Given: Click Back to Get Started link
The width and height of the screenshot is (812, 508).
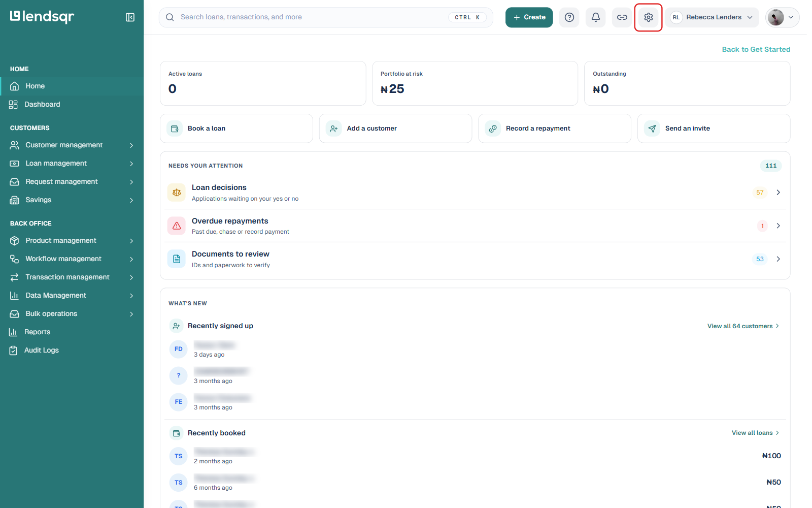Looking at the screenshot, I should 756,49.
